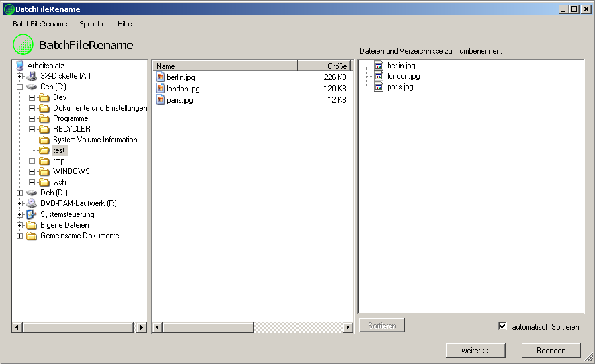Open the Hilfe menu
This screenshot has height=364, width=595.
coord(125,24)
